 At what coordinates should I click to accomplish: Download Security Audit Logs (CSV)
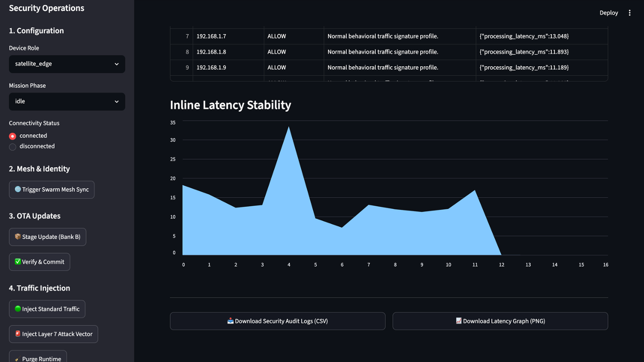tap(277, 321)
